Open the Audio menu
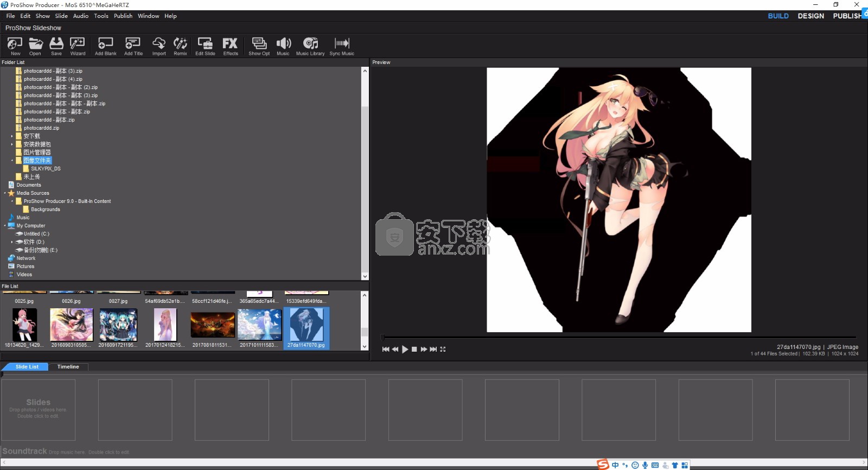The width and height of the screenshot is (868, 470). pos(81,16)
